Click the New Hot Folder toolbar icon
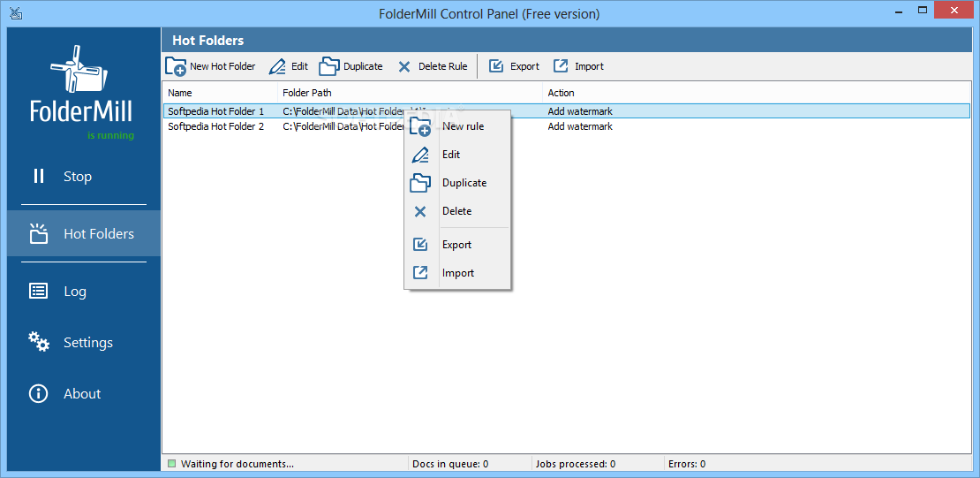The image size is (980, 478). (x=176, y=66)
